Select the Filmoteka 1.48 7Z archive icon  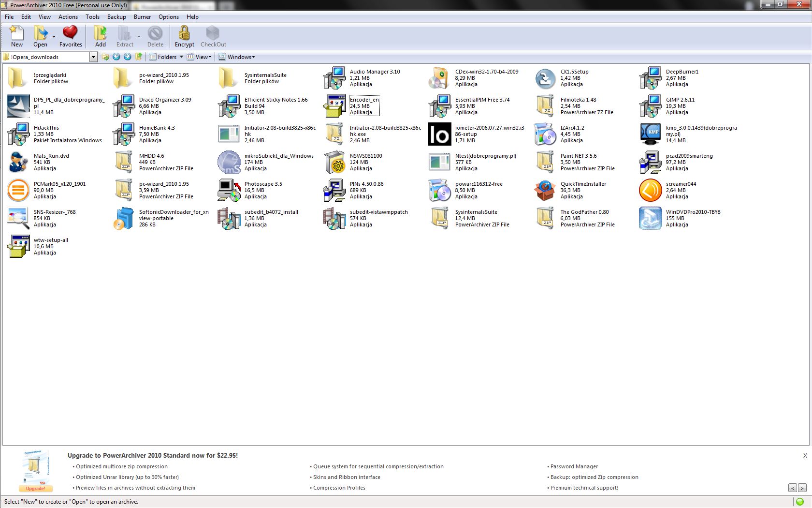pos(545,106)
